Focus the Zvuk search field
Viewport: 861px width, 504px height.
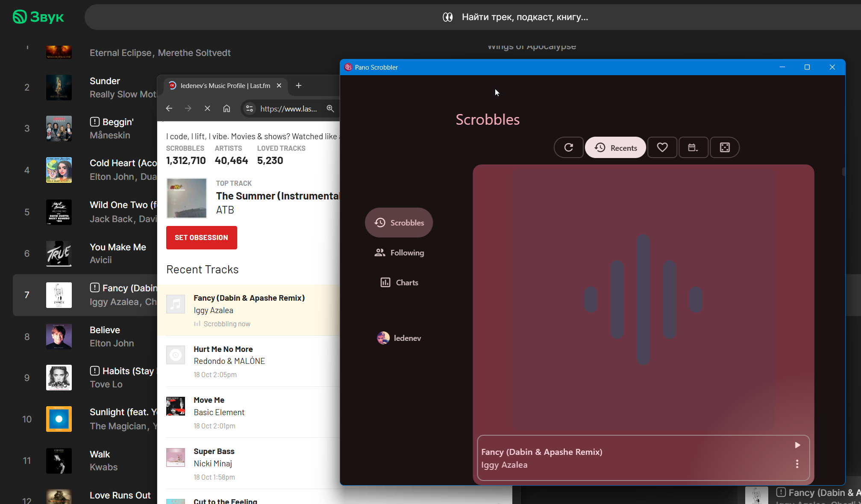click(x=524, y=17)
